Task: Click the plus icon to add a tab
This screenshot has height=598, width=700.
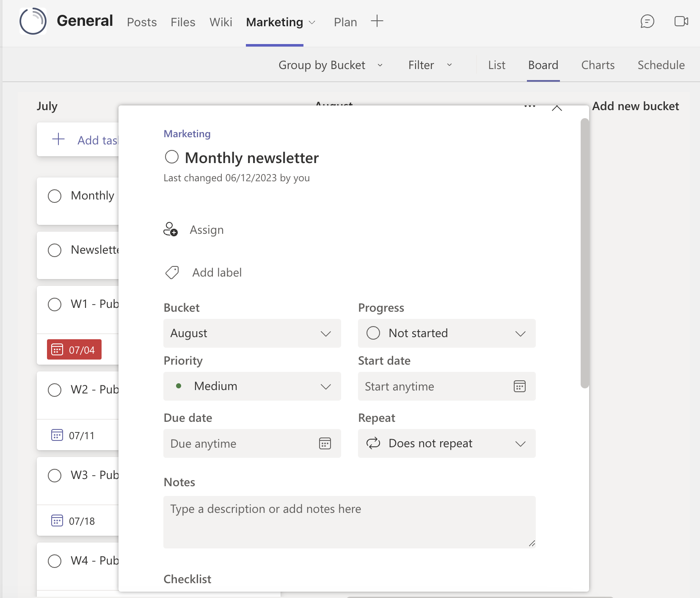Action: tap(377, 21)
